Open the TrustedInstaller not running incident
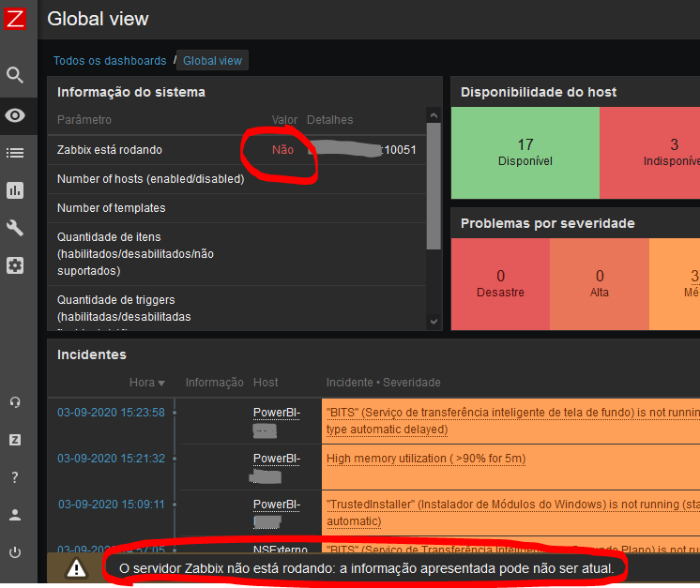Image resolution: width=700 pixels, height=588 pixels. coord(513,513)
